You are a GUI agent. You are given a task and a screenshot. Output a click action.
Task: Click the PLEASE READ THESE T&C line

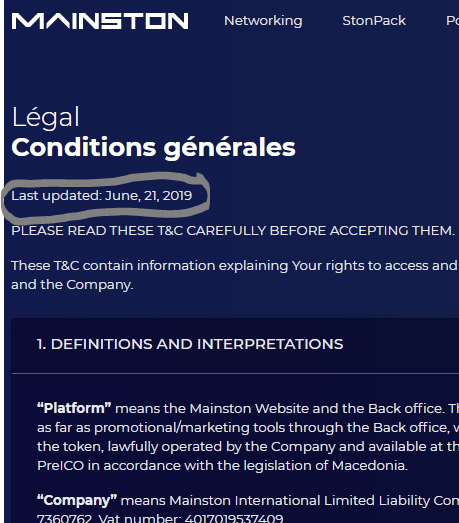(233, 230)
